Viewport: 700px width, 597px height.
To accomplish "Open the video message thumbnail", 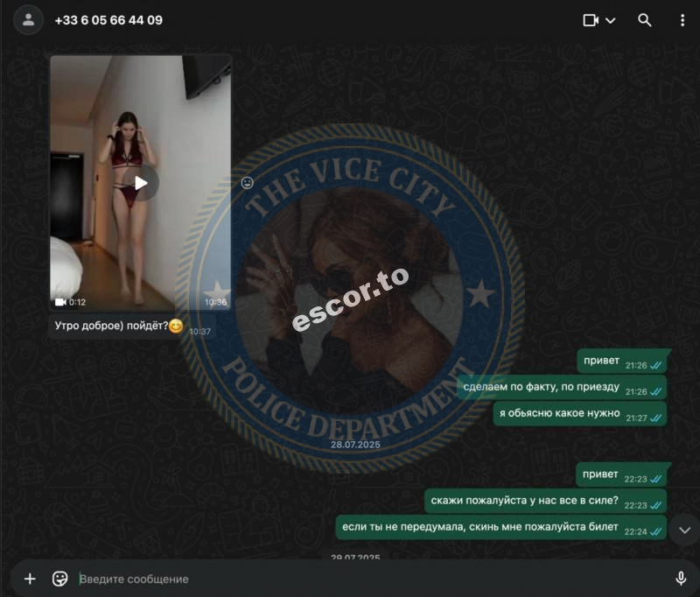I will (141, 183).
